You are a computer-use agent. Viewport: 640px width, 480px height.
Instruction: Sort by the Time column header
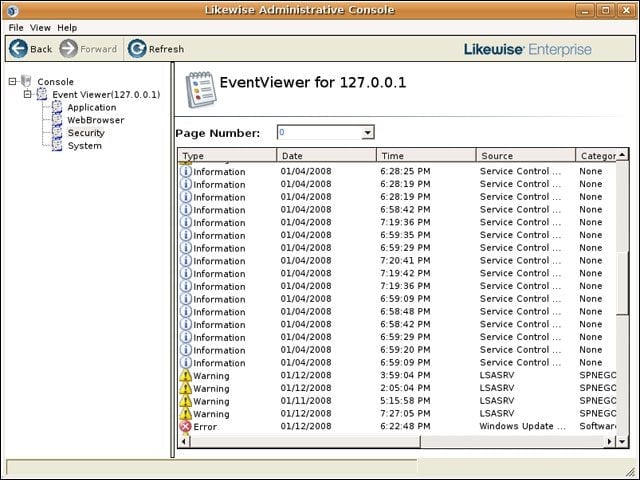tap(426, 156)
